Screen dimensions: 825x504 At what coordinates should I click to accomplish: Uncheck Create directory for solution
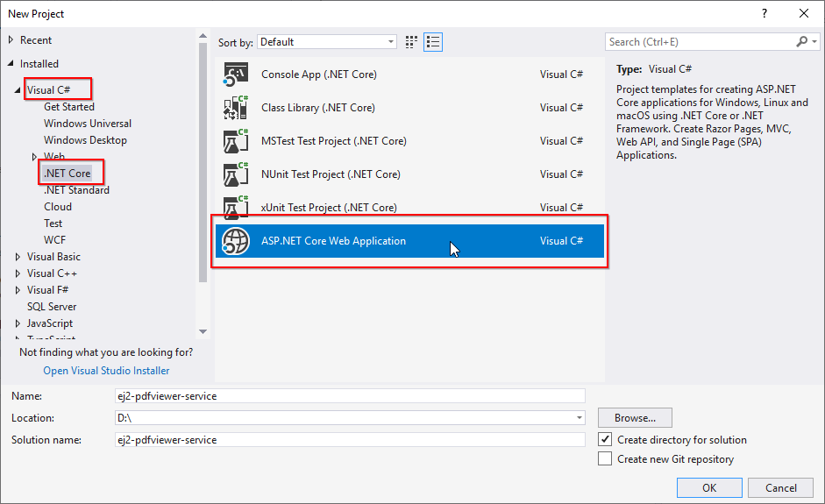pos(605,439)
